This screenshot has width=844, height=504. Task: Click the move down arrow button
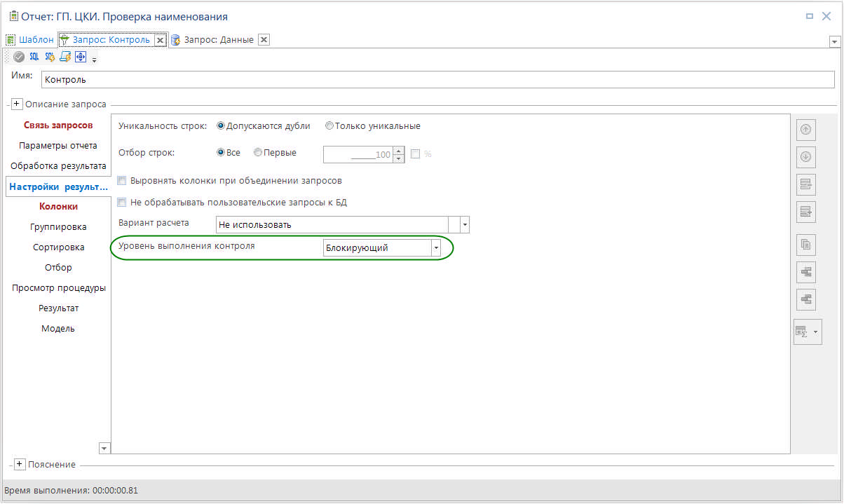tap(805, 157)
